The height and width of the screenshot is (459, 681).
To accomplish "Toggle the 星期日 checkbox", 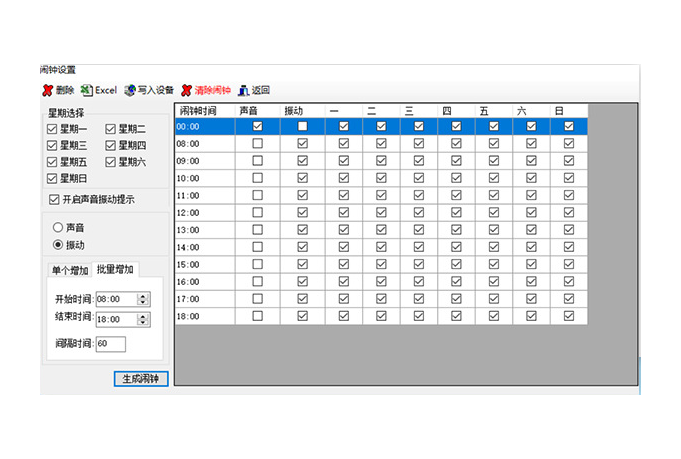I will [x=53, y=178].
